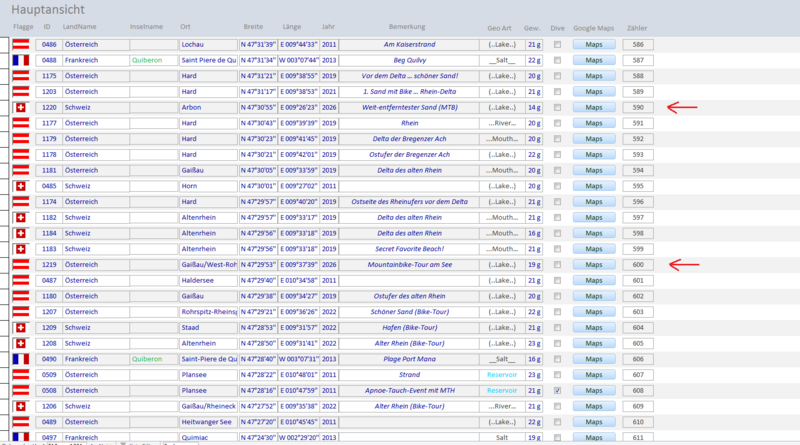Click the ID field 1203
Image resolution: width=800 pixels, height=445 pixels.
click(49, 92)
